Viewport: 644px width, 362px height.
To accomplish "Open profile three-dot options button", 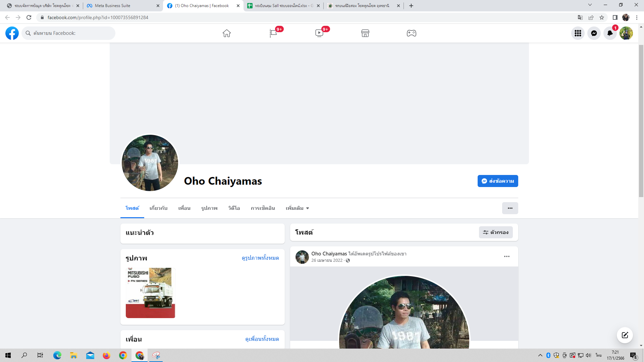I will 510,208.
